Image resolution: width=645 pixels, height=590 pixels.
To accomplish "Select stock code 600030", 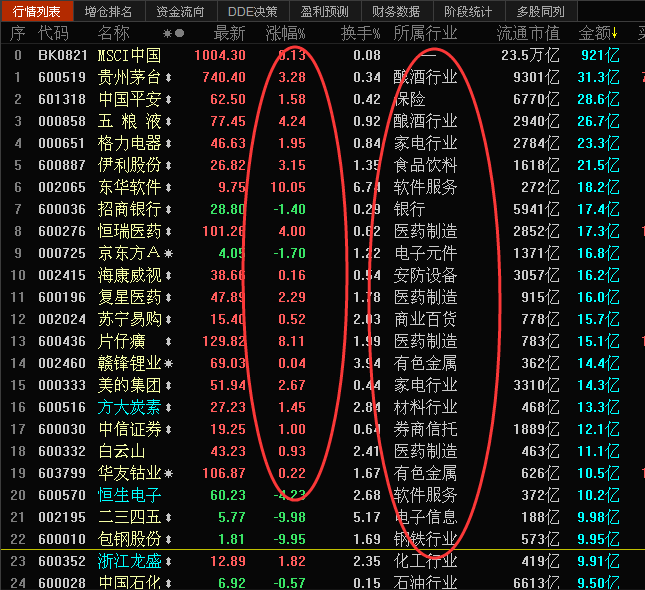I will click(x=62, y=430).
